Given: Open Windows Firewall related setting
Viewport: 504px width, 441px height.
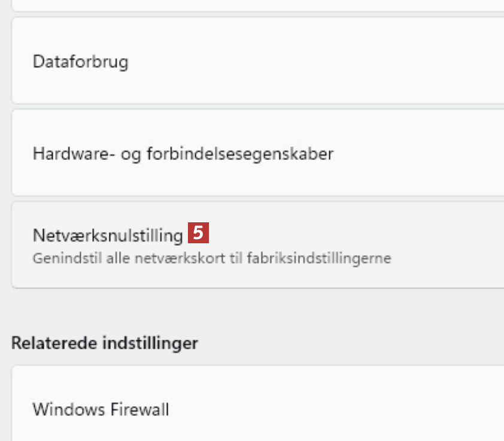Looking at the screenshot, I should (257, 410).
